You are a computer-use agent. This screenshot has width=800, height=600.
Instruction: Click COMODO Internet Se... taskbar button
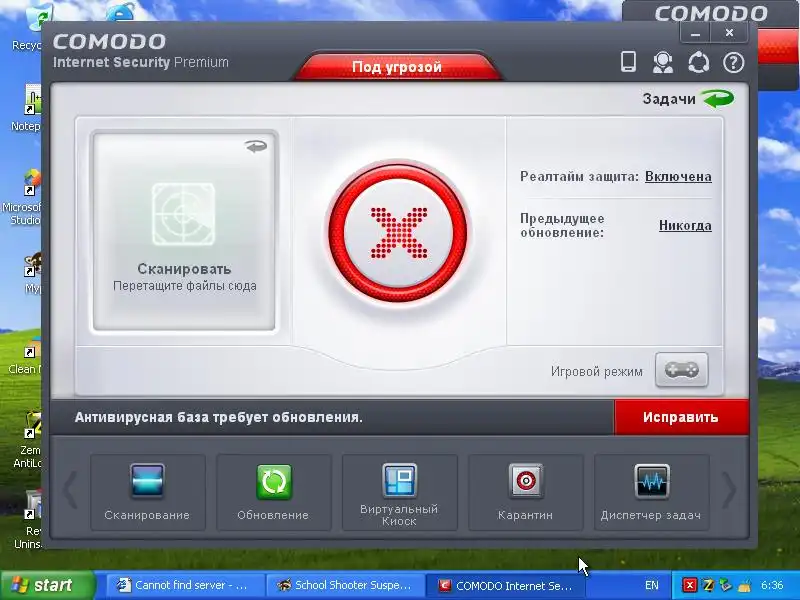(506, 585)
